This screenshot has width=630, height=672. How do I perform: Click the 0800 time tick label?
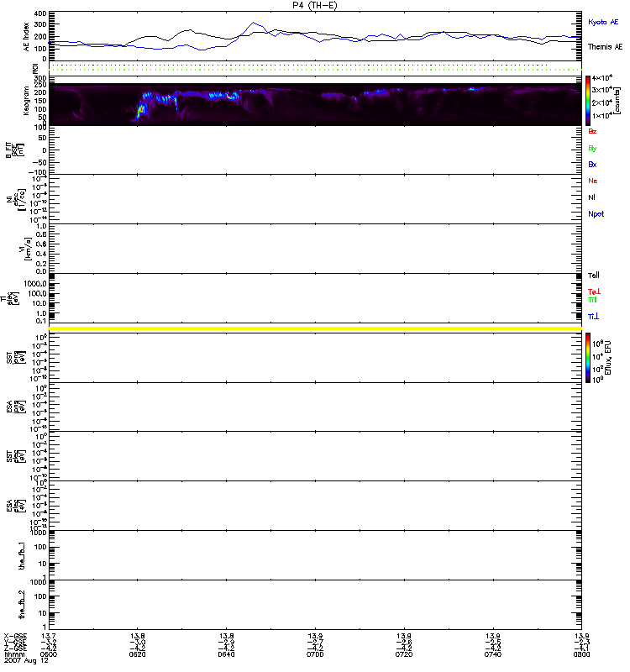tap(581, 654)
